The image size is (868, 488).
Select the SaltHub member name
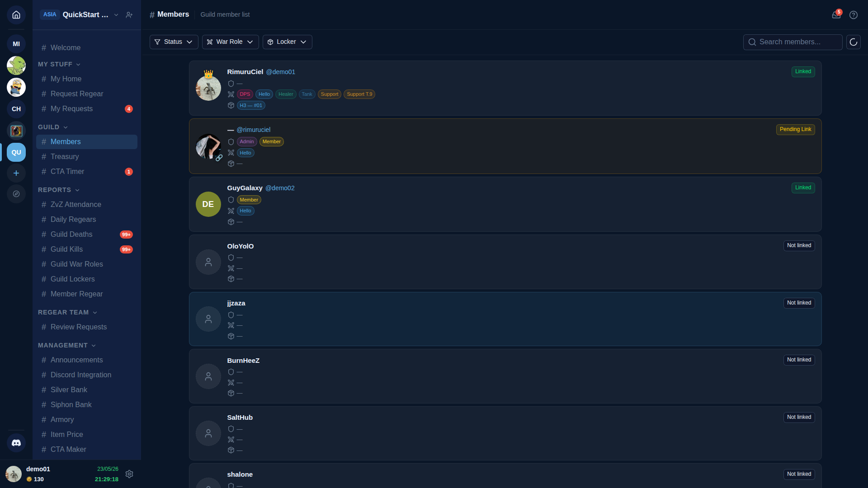(x=240, y=418)
